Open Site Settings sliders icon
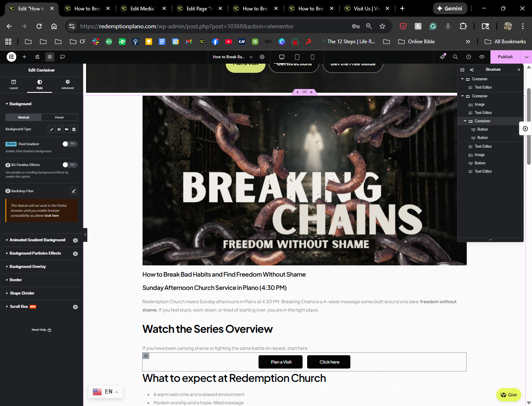This screenshot has height=406, width=532. pyautogui.click(x=37, y=57)
